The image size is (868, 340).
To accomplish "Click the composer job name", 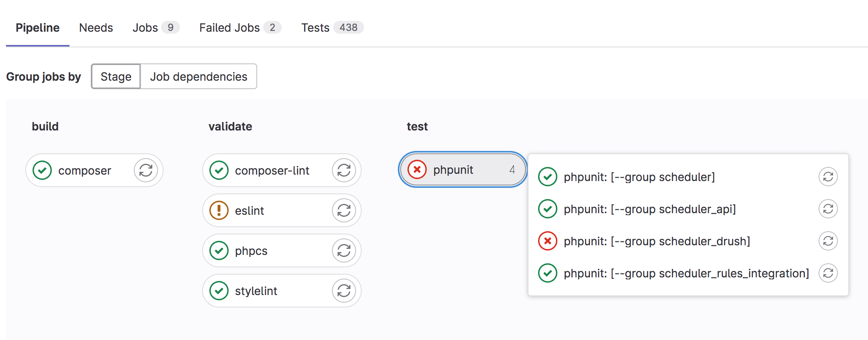I will 84,171.
